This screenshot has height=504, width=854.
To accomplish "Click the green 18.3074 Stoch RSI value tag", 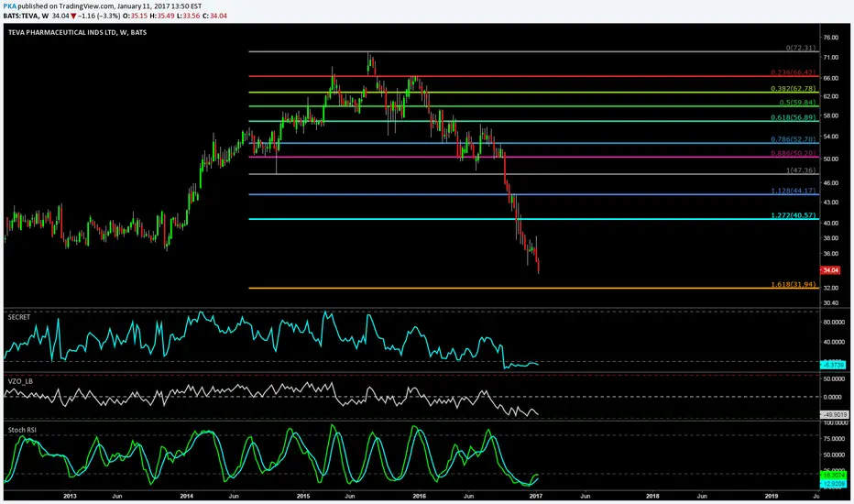I will [833, 475].
